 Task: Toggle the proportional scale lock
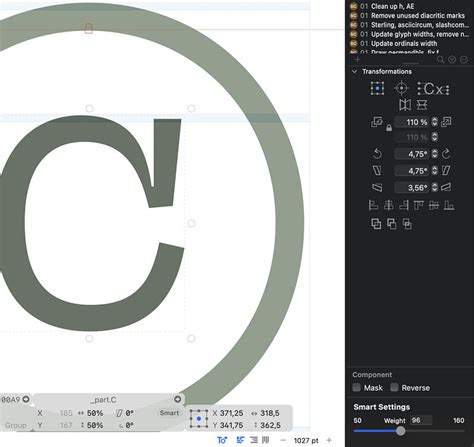(389, 128)
